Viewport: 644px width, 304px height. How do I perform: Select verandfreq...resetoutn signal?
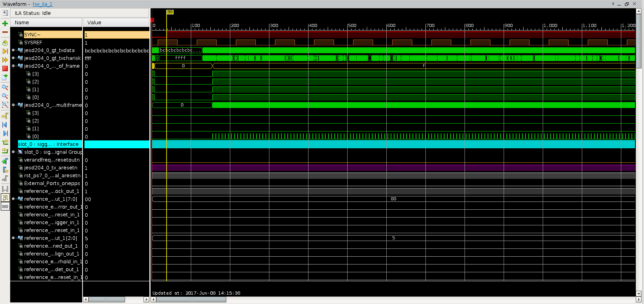click(52, 160)
